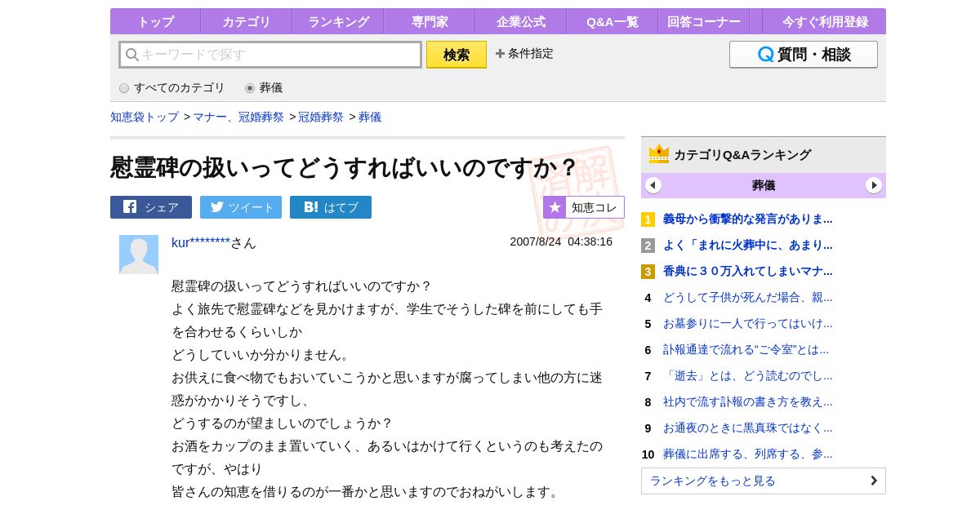Go to 知恵袋トップ breadcrumb
980x514 pixels.
point(145,117)
